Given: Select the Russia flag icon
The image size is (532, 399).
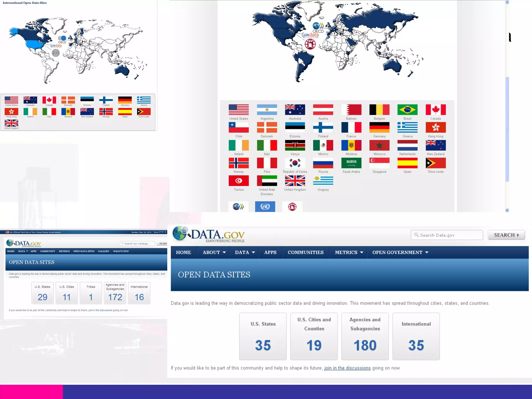Looking at the screenshot, I should 323,163.
